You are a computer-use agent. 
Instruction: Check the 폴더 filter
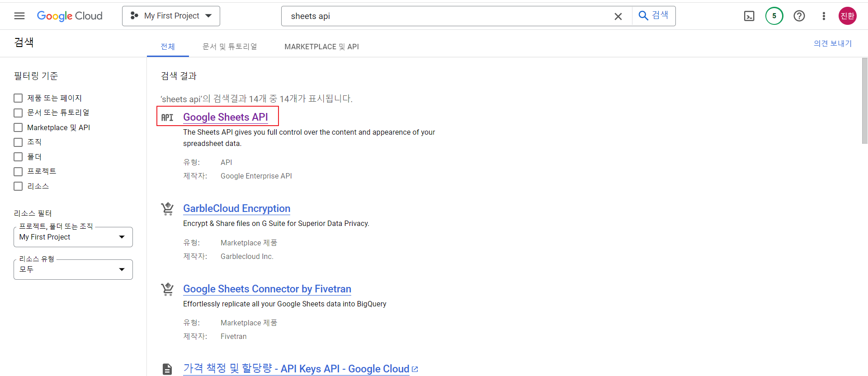(18, 157)
